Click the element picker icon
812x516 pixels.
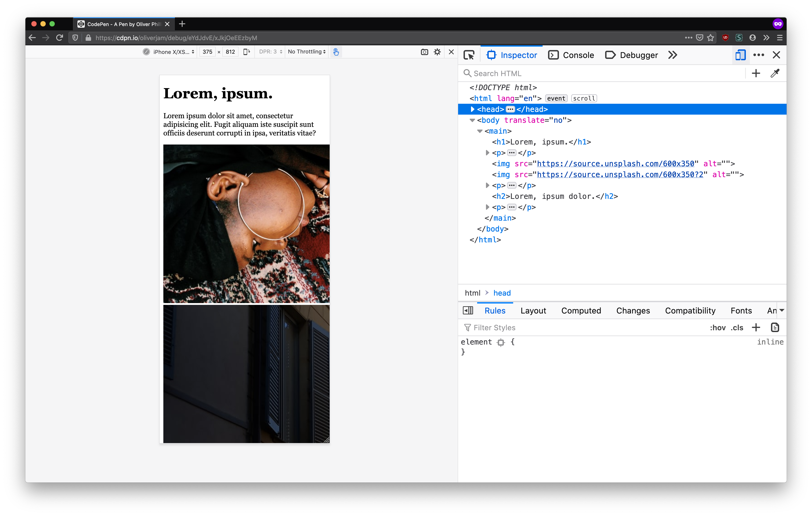(469, 55)
